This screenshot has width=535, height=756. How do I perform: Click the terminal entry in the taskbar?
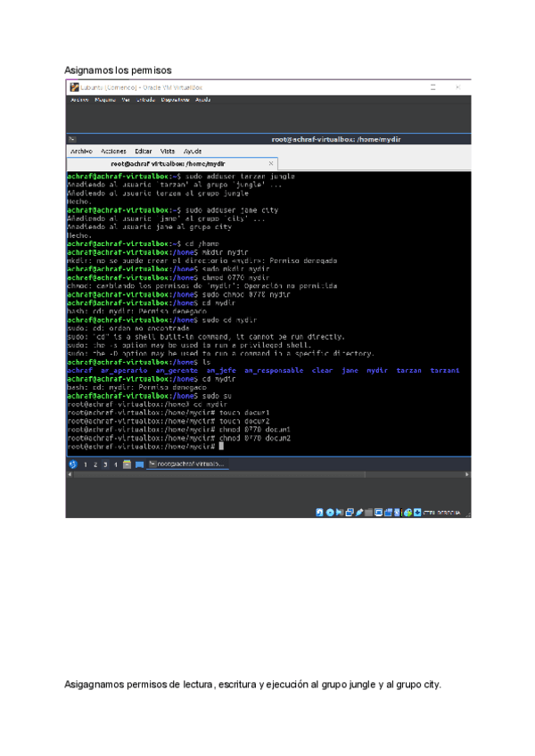click(x=187, y=464)
